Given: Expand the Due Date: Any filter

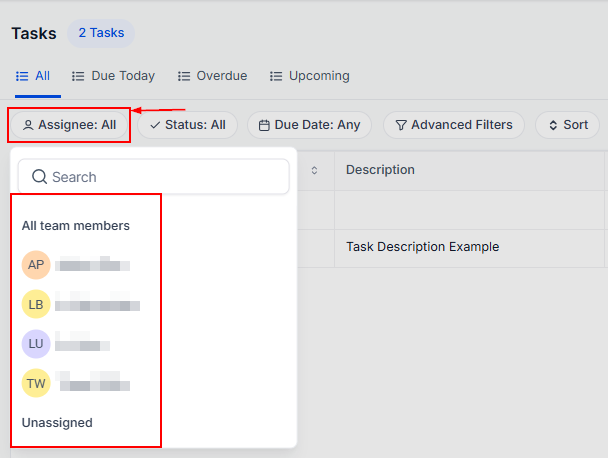Looking at the screenshot, I should 310,125.
